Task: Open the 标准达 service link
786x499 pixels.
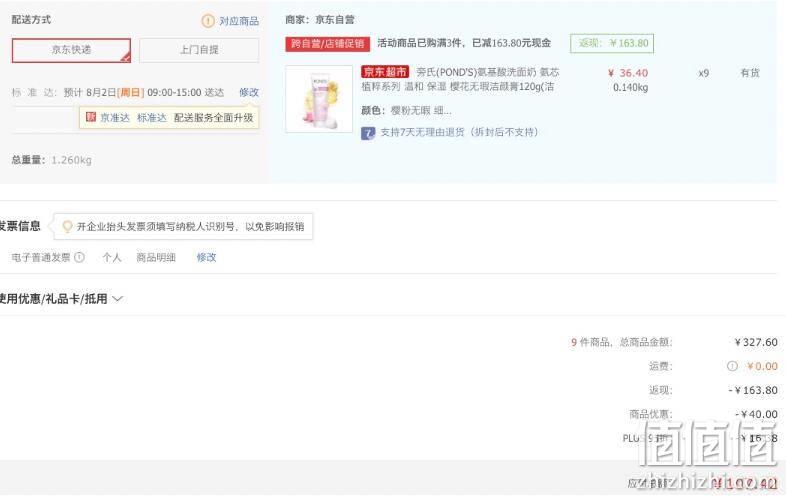Action: 151,117
